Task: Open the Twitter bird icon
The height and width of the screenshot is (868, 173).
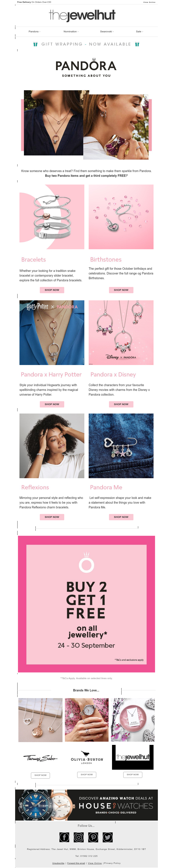Action: coord(108,837)
